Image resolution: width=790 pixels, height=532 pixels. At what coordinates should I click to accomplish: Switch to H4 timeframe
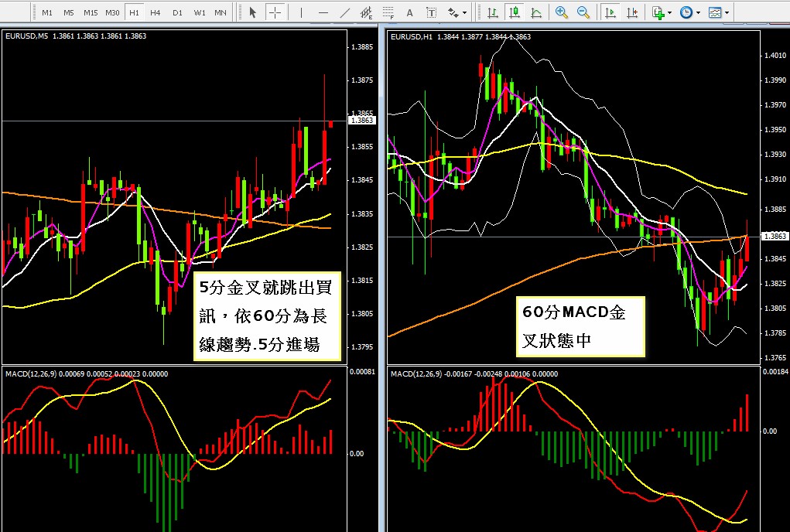click(156, 12)
